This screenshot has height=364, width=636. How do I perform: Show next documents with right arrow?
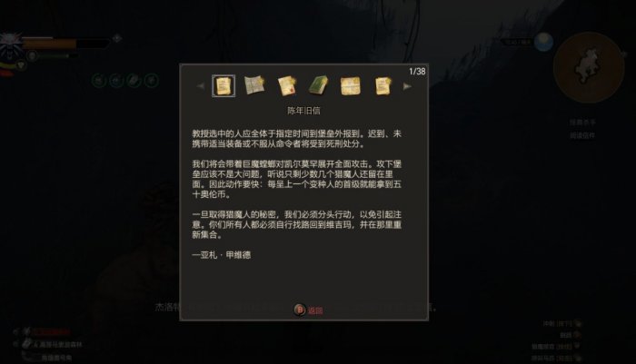(x=407, y=86)
